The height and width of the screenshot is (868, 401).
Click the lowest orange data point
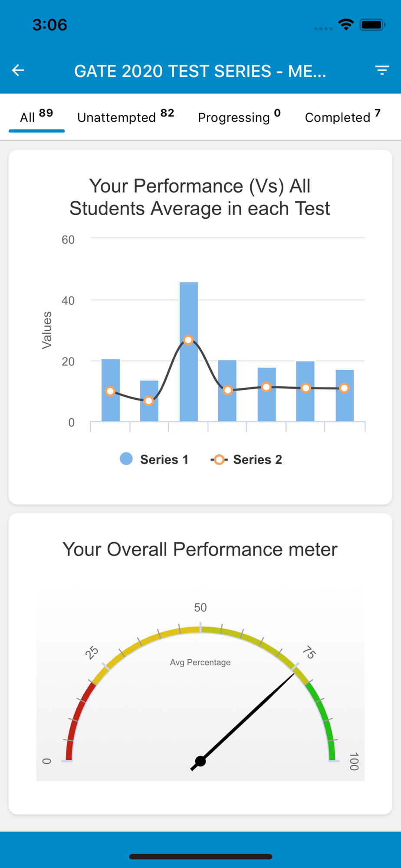click(x=149, y=401)
